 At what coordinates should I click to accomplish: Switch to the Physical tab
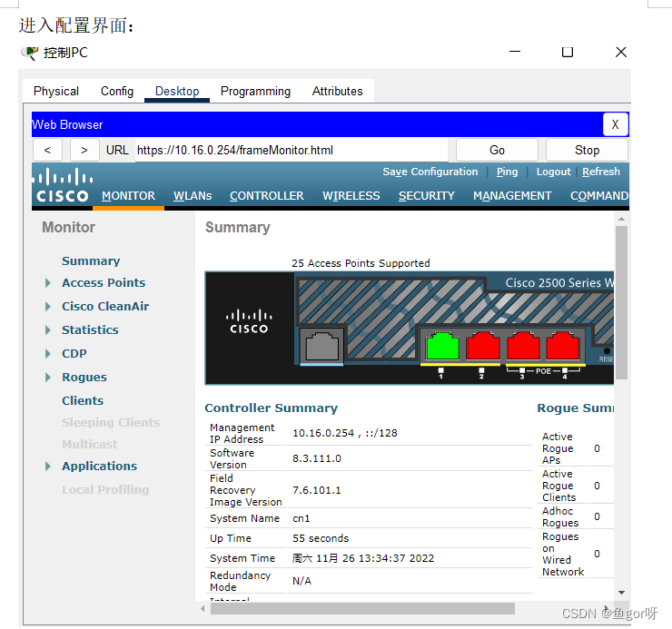pyautogui.click(x=56, y=92)
